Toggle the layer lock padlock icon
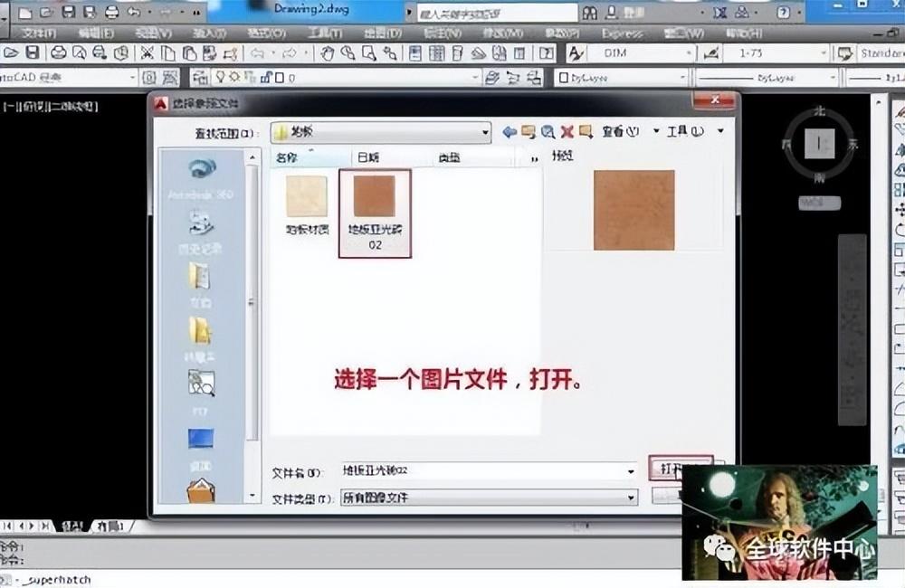Image resolution: width=905 pixels, height=588 pixels. click(x=266, y=77)
